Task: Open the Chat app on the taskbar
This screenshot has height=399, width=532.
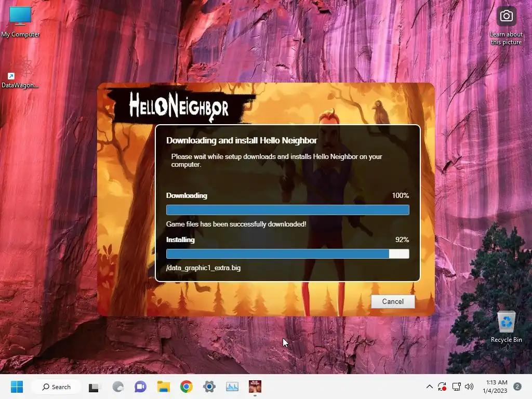Action: pyautogui.click(x=140, y=387)
